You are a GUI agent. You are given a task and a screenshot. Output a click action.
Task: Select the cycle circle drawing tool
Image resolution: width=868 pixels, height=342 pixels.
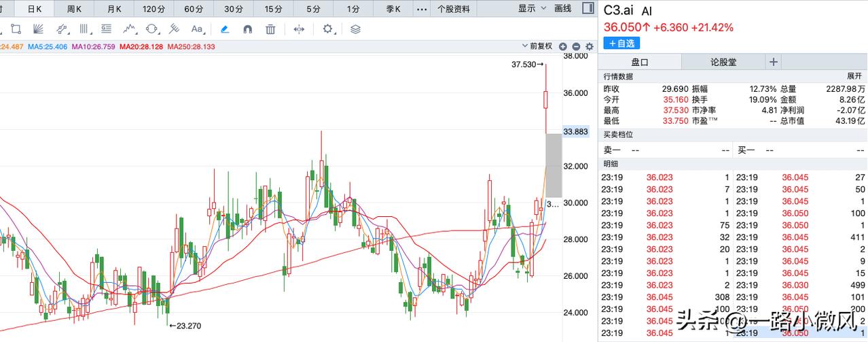tap(152, 29)
